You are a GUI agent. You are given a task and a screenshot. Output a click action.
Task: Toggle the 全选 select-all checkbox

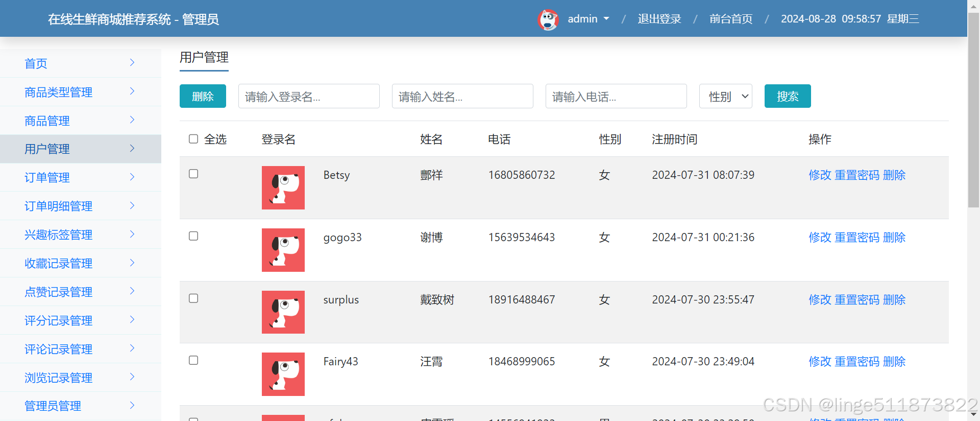tap(193, 139)
